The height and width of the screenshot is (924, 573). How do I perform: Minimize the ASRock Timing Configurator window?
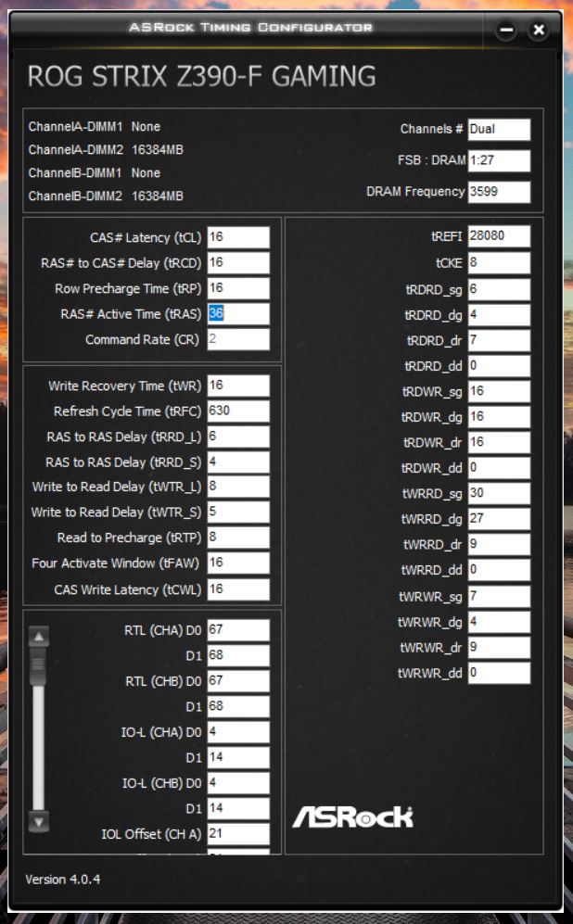tap(506, 30)
